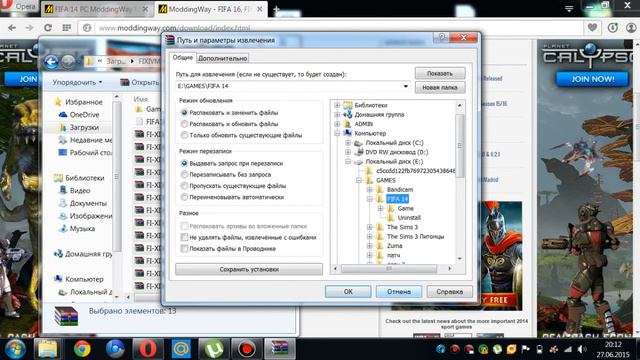
Task: Click the Opera browser back arrow
Action: [x=12, y=28]
